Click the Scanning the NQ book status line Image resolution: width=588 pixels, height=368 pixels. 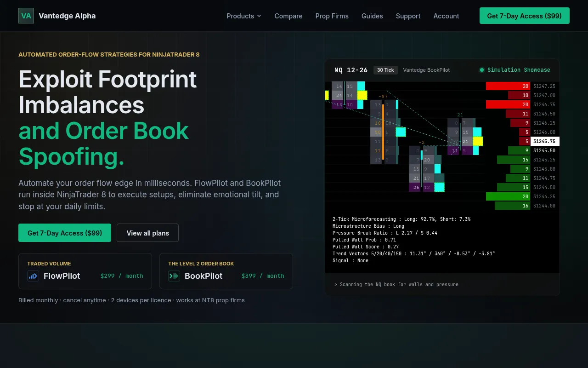[396, 284]
